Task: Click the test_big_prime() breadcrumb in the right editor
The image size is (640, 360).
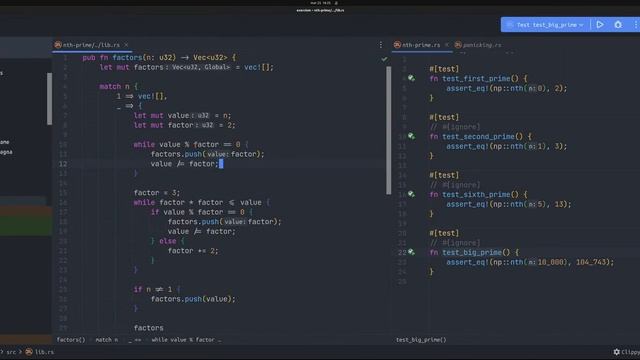Action: pyautogui.click(x=421, y=340)
